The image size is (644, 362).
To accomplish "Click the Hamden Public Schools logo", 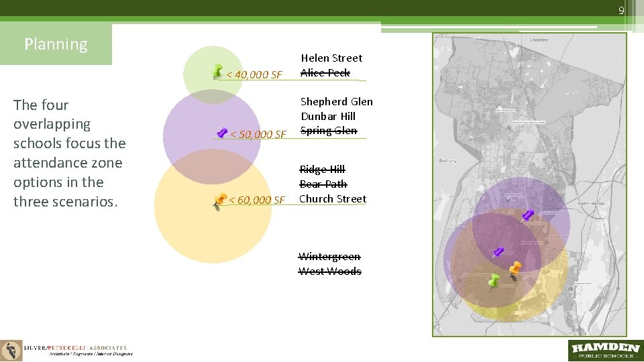I will pyautogui.click(x=605, y=351).
